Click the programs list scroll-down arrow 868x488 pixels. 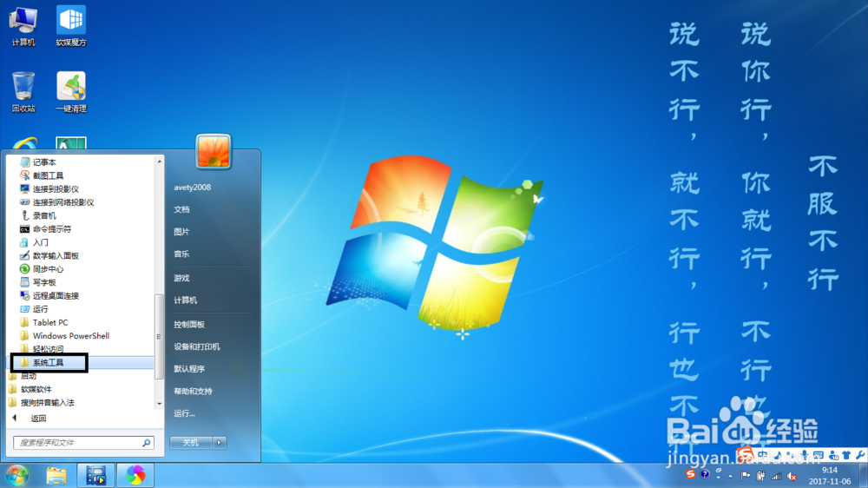(160, 404)
